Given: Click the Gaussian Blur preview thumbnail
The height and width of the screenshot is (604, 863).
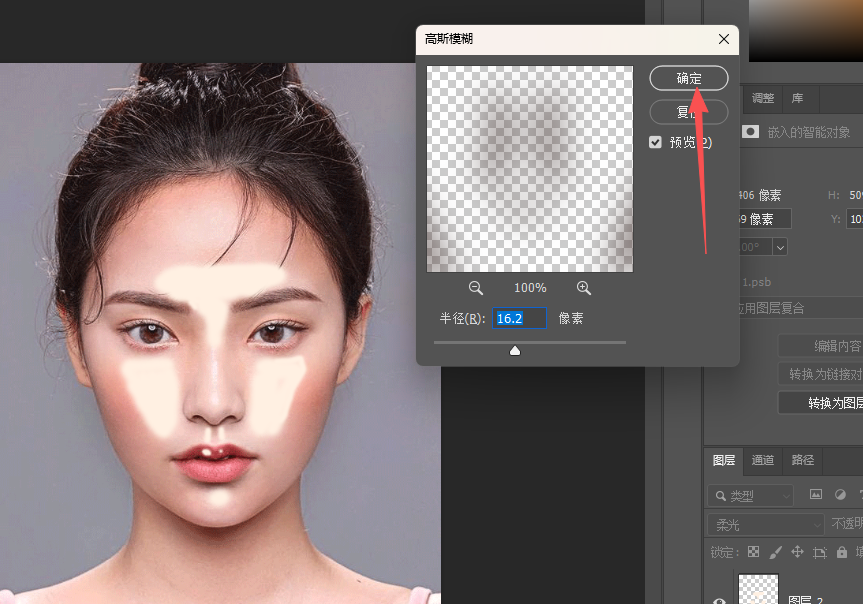Looking at the screenshot, I should 530,169.
